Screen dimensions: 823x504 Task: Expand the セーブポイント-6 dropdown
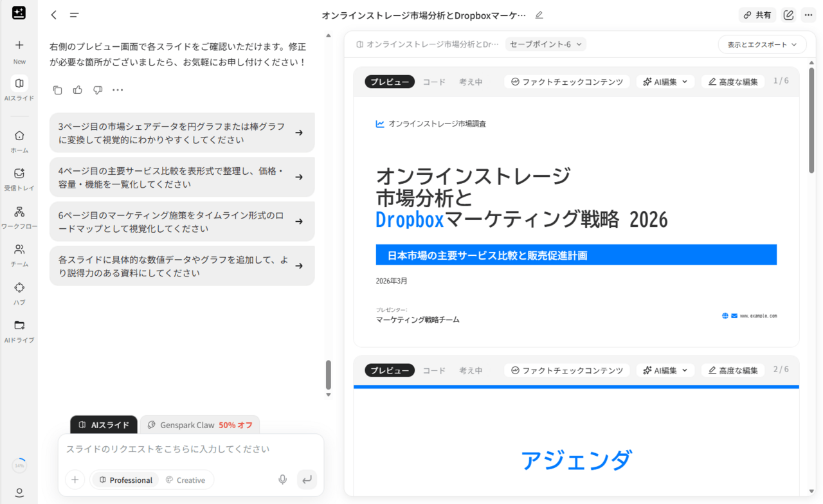pos(545,44)
